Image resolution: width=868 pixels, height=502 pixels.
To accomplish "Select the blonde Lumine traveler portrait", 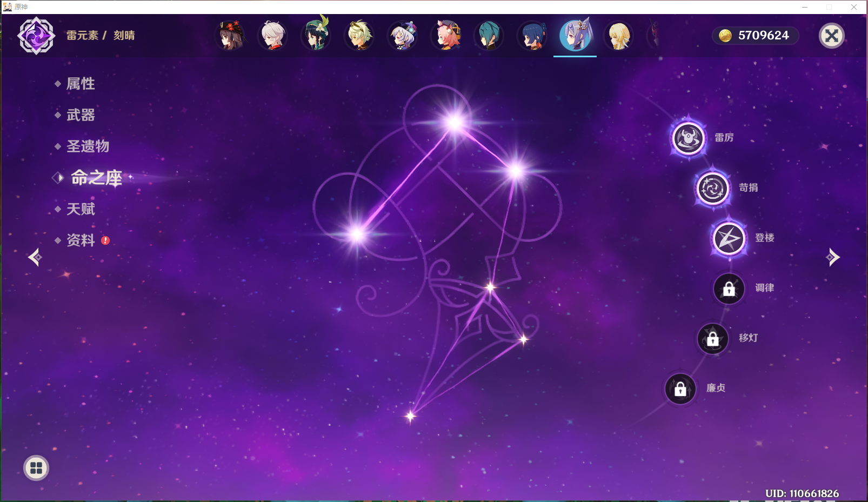I will (619, 36).
